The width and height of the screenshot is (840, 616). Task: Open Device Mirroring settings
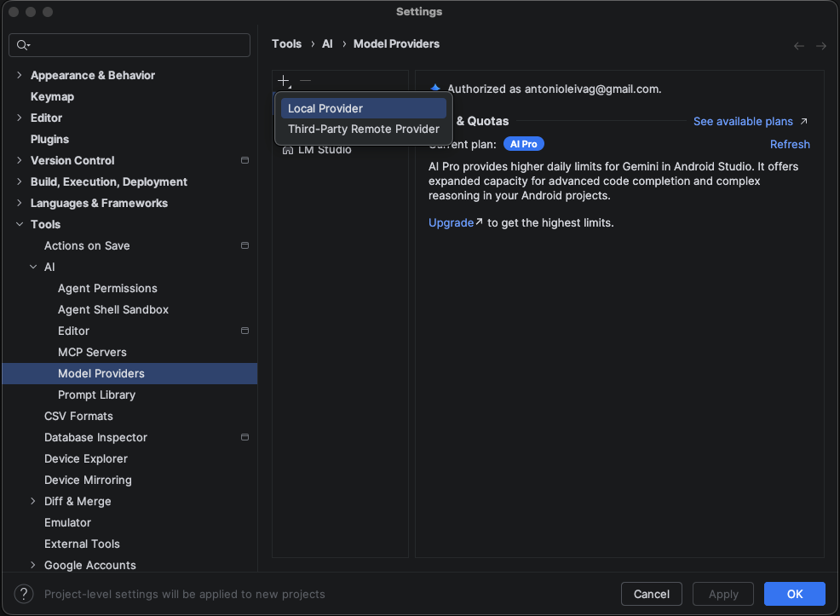click(x=88, y=480)
